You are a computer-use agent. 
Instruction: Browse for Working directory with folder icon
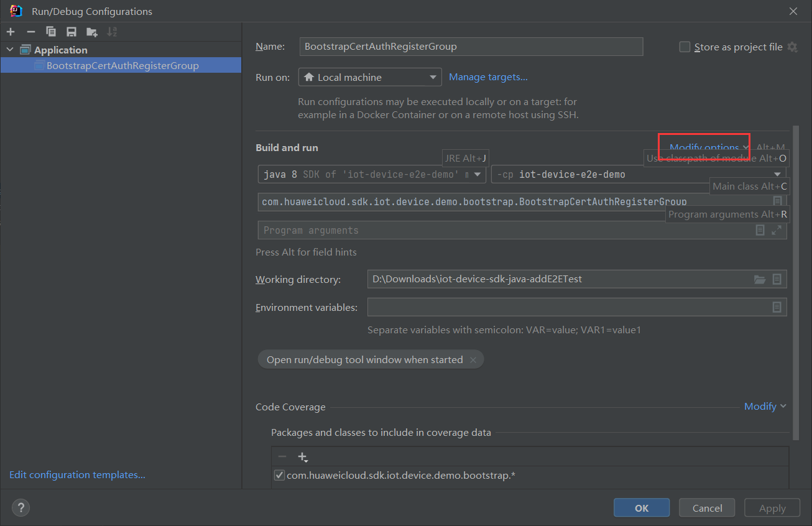(760, 279)
